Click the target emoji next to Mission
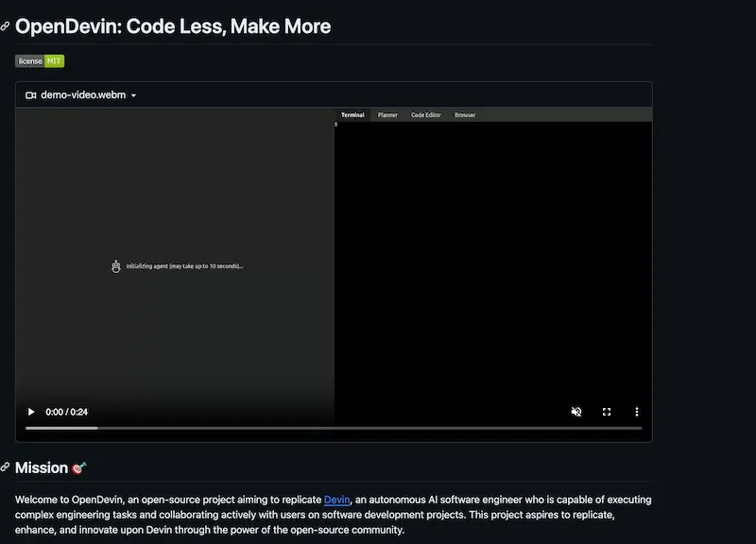Image resolution: width=756 pixels, height=544 pixels. pyautogui.click(x=78, y=468)
